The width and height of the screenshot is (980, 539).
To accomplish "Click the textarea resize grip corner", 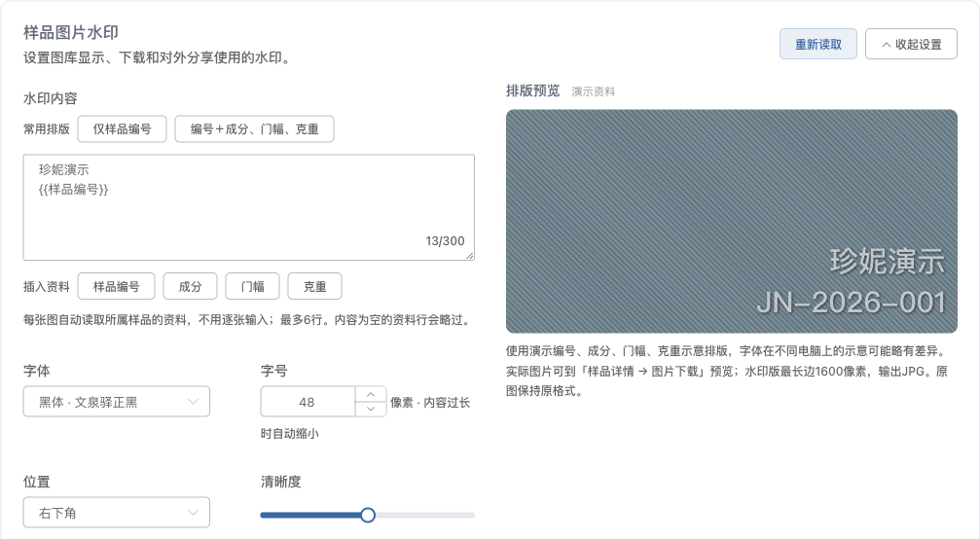I will [469, 255].
